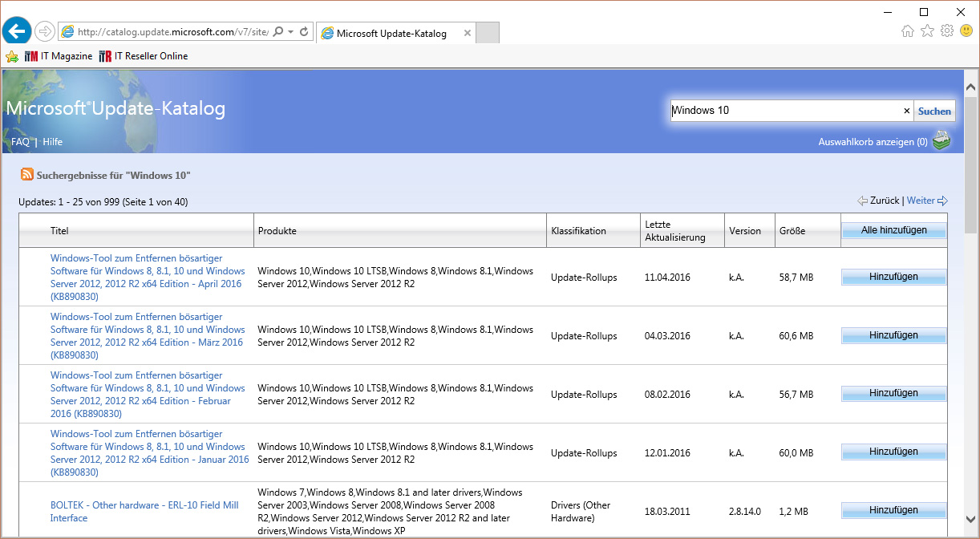Click the RSS feed icon for search results

click(26, 175)
